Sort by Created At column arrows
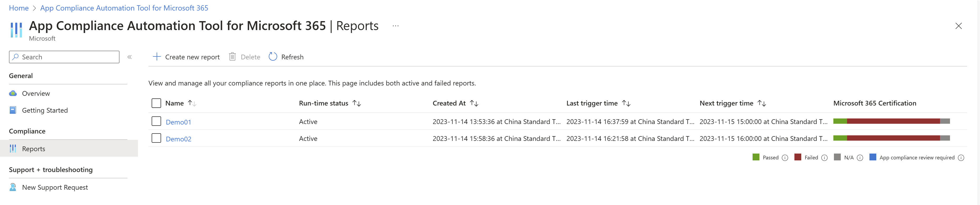Image resolution: width=980 pixels, height=205 pixels. [x=474, y=103]
